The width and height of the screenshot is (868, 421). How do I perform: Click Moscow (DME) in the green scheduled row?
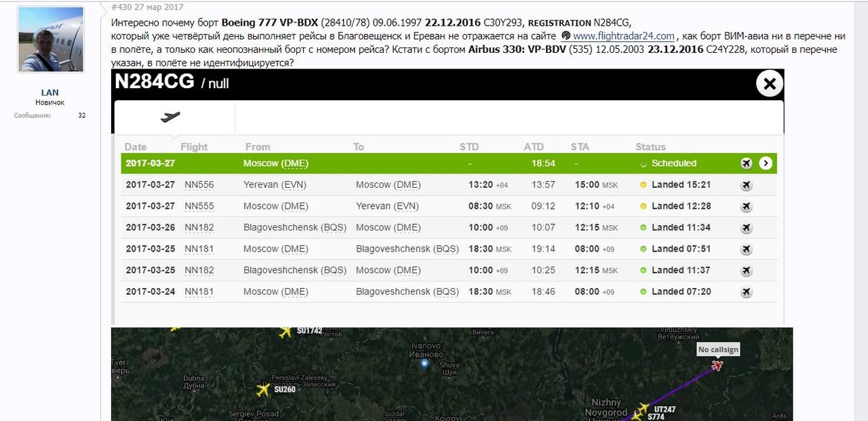(x=275, y=163)
